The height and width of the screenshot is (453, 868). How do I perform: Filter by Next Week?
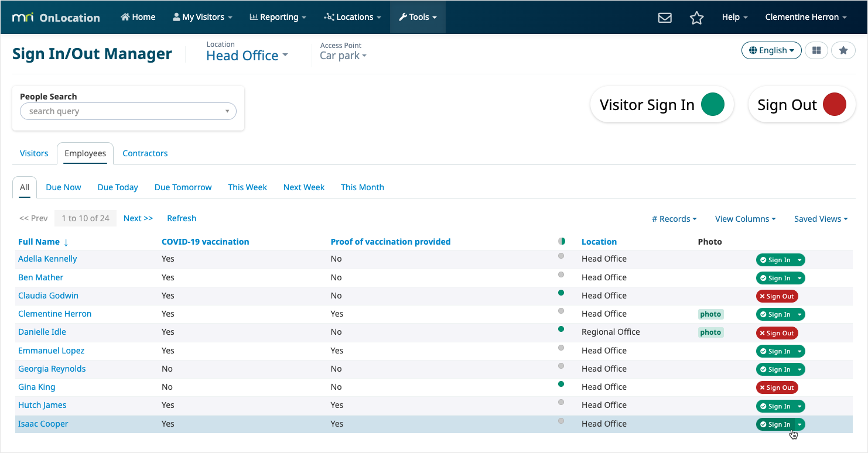(304, 187)
